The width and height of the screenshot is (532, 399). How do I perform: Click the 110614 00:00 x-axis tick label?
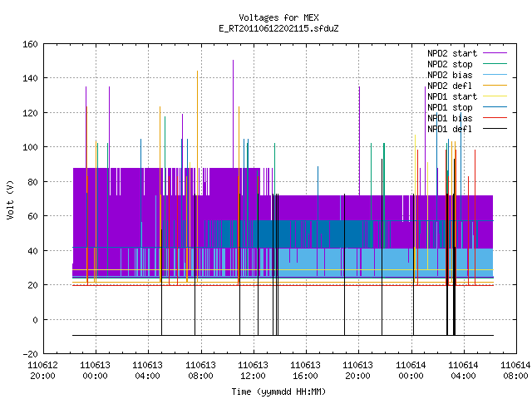(x=411, y=371)
